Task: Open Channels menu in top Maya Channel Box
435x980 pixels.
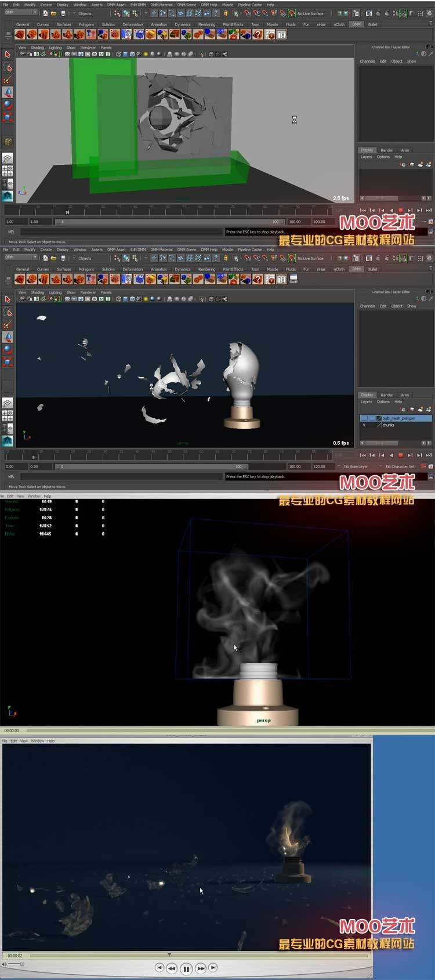Action: click(x=368, y=61)
